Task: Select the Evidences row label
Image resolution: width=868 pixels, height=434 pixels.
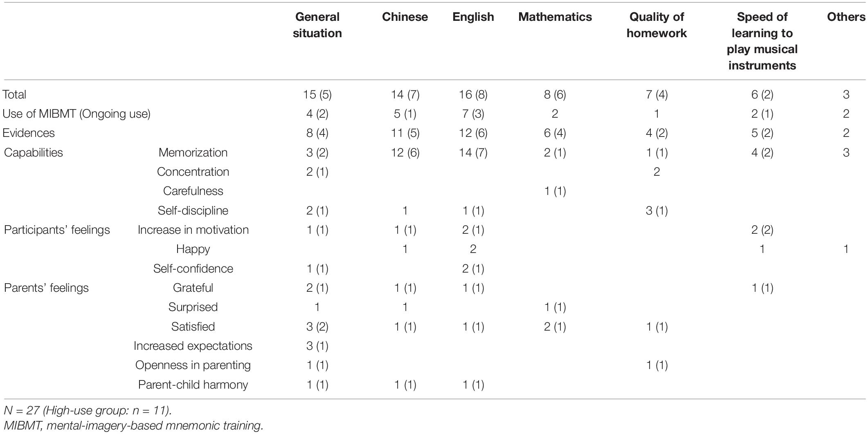Action: pyautogui.click(x=29, y=133)
